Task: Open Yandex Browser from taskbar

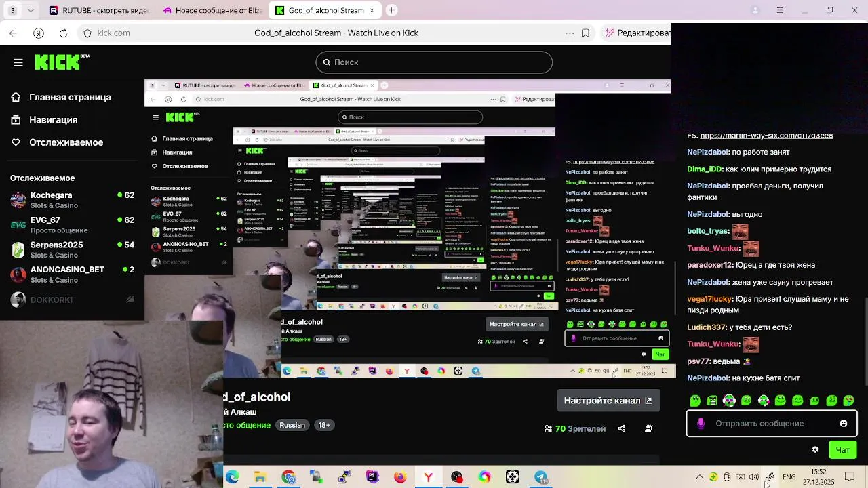Action: [429, 477]
